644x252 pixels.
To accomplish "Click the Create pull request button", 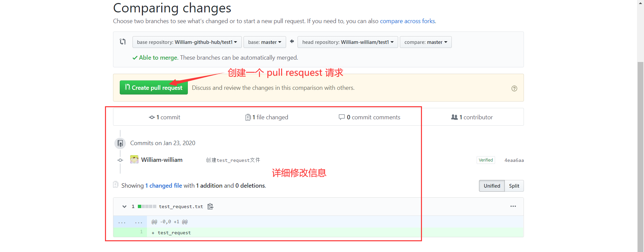I will [154, 88].
